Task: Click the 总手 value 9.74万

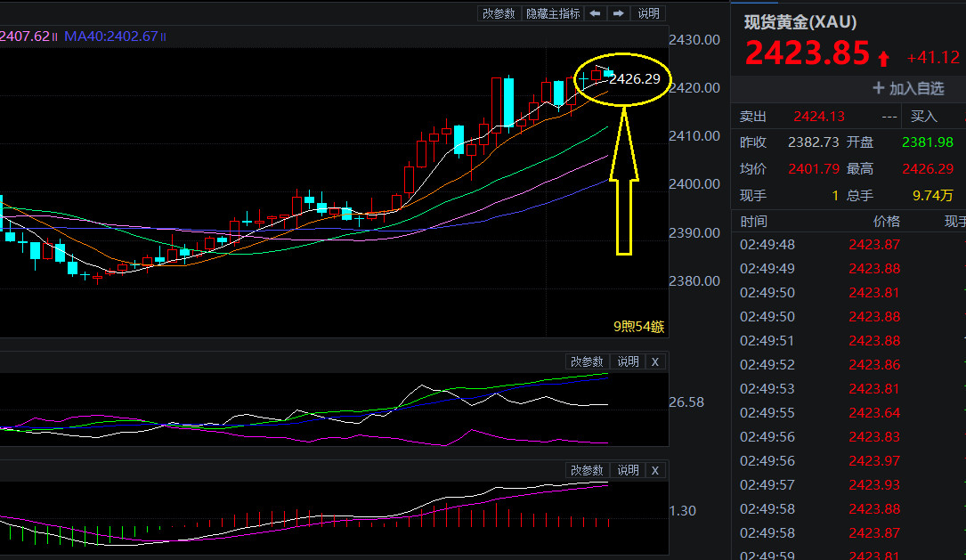Action: (932, 196)
